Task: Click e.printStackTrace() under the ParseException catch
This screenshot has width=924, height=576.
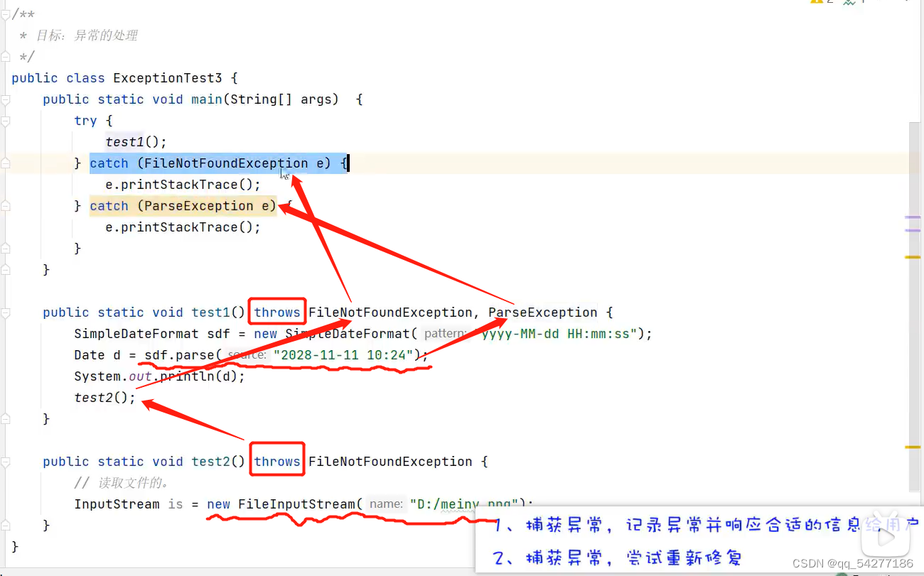Action: click(x=183, y=227)
